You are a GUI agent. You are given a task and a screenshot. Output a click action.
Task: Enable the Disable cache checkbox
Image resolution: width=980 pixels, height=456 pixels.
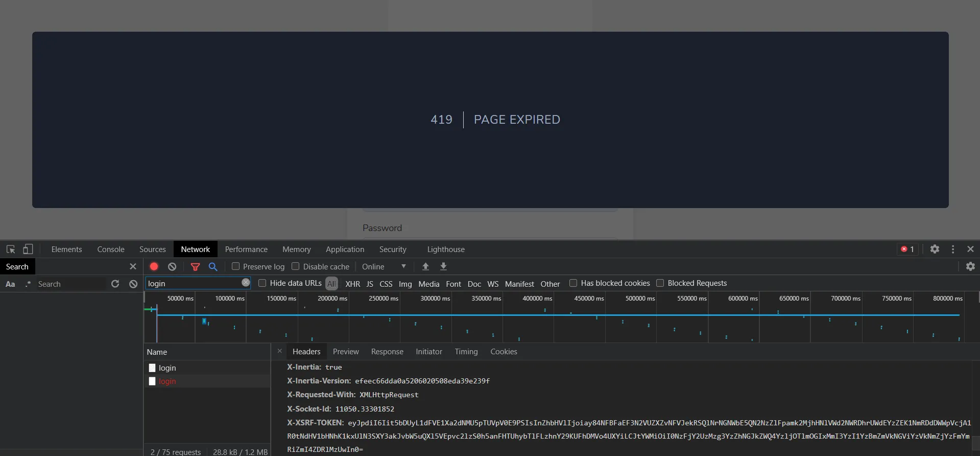tap(295, 266)
